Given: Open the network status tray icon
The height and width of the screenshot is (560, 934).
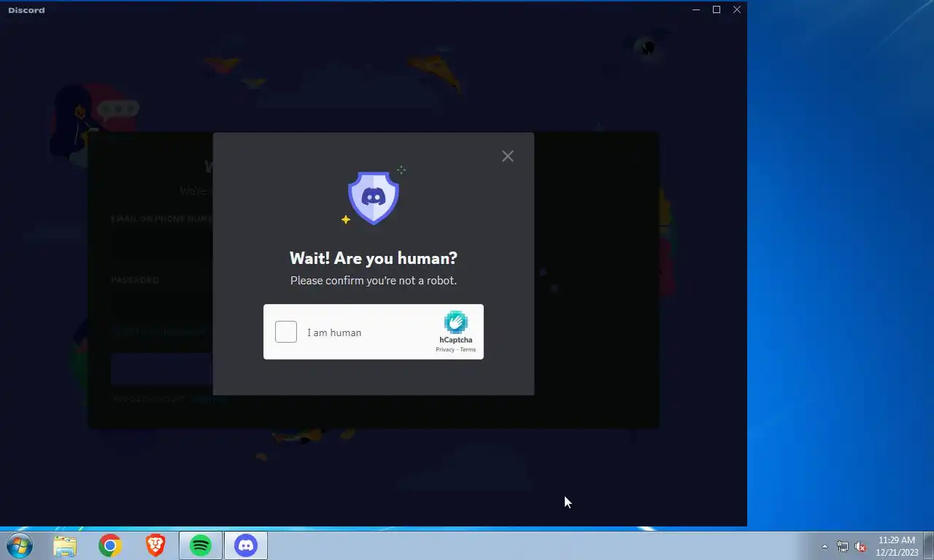Looking at the screenshot, I should tap(843, 546).
